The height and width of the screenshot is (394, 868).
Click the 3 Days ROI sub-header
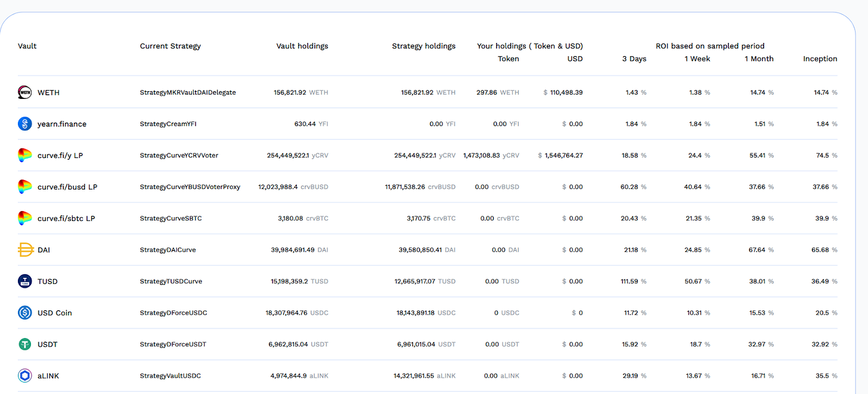click(x=634, y=58)
